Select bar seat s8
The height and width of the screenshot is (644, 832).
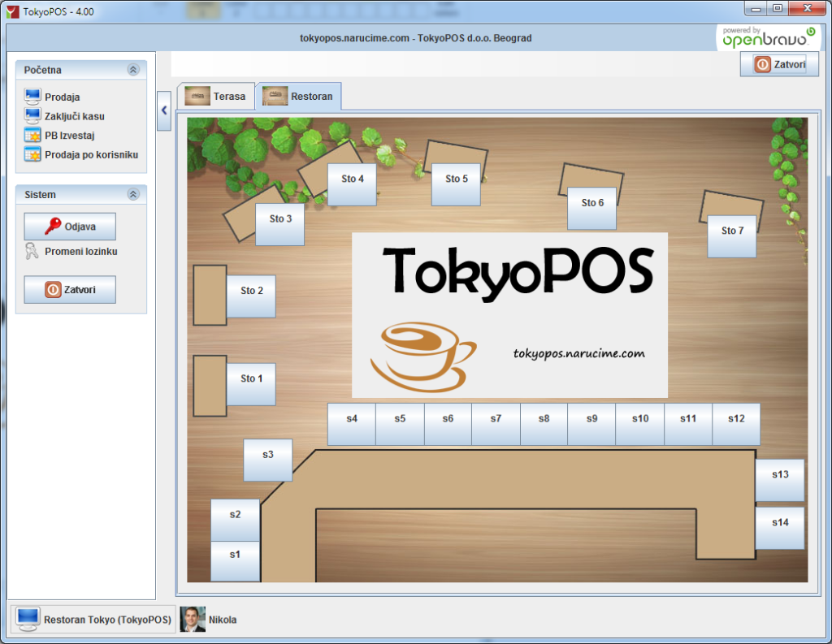[544, 424]
